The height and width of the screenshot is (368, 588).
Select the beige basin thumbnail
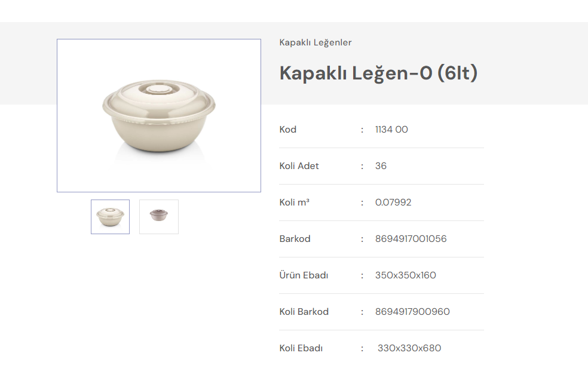110,217
